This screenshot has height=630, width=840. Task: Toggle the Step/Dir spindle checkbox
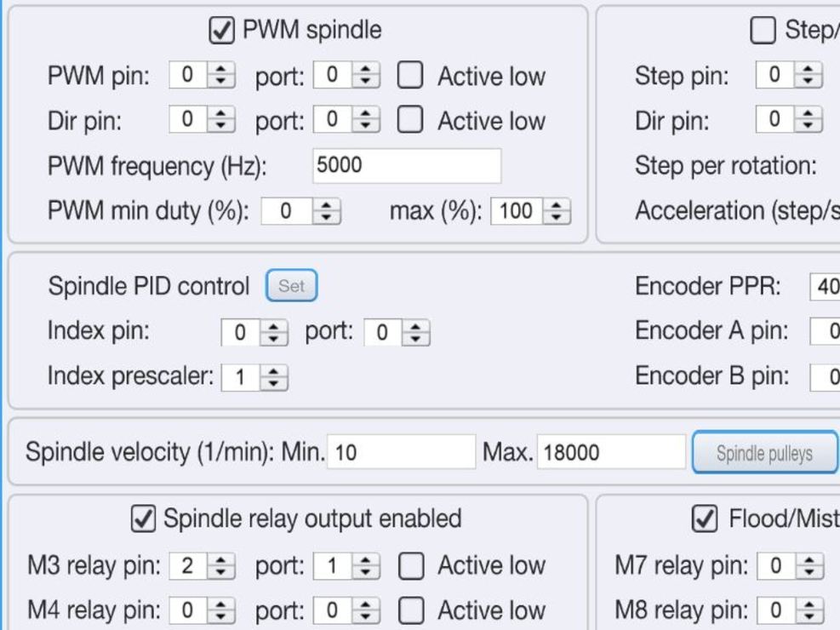click(763, 31)
